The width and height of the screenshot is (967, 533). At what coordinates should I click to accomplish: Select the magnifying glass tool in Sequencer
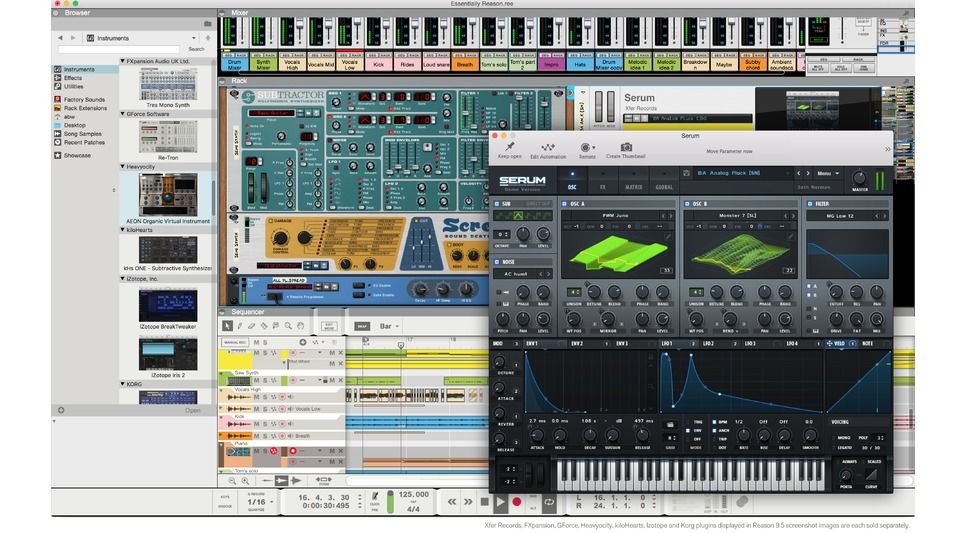288,326
